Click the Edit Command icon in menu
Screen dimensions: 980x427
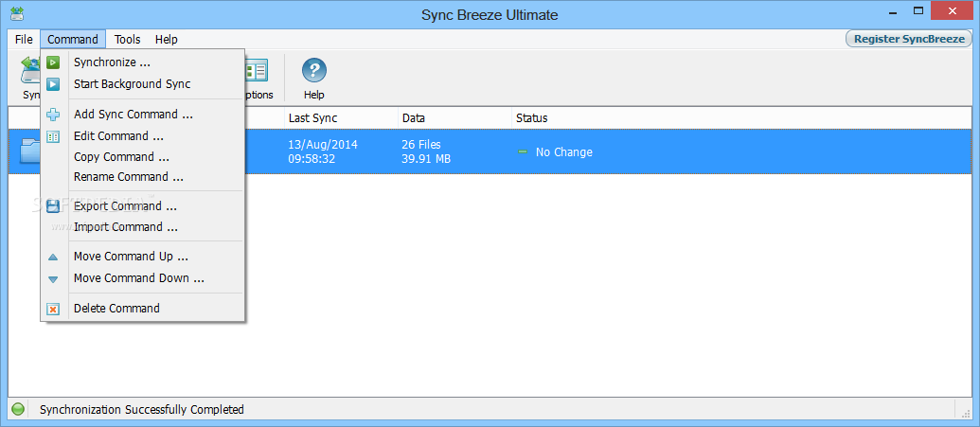tap(53, 135)
